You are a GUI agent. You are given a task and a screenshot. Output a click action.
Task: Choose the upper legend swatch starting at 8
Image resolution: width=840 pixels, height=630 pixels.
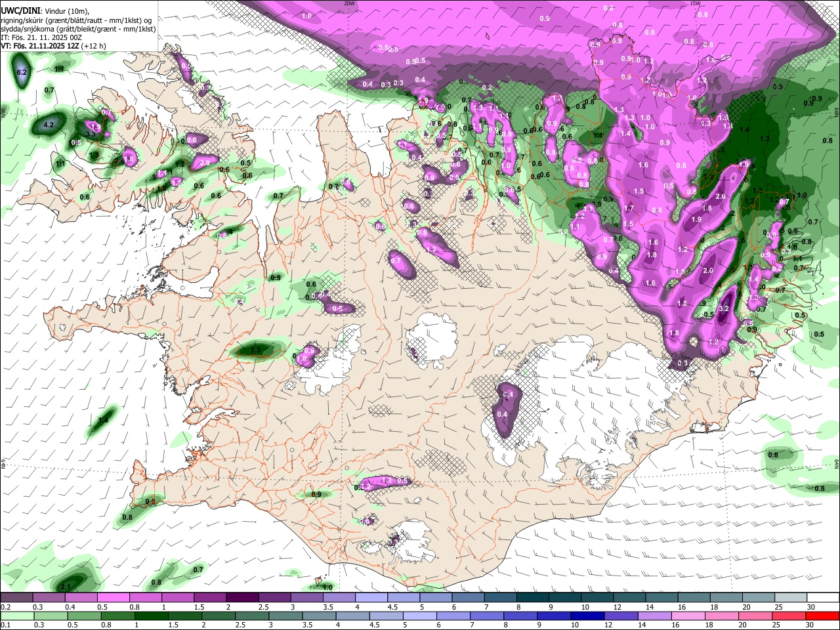pos(532,598)
